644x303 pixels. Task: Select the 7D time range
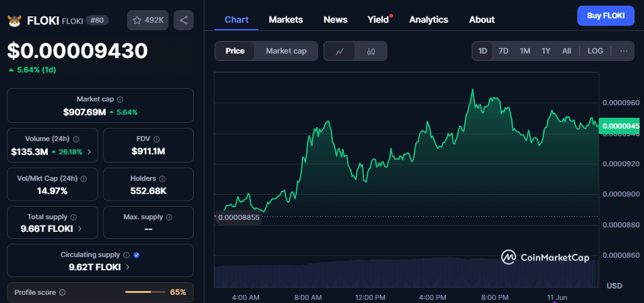coord(504,51)
